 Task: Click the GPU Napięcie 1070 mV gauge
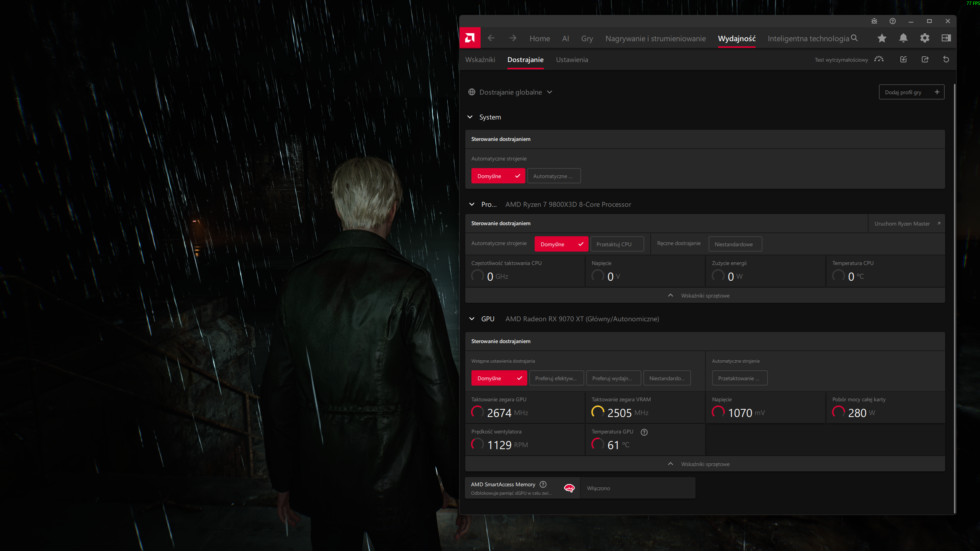pyautogui.click(x=718, y=412)
